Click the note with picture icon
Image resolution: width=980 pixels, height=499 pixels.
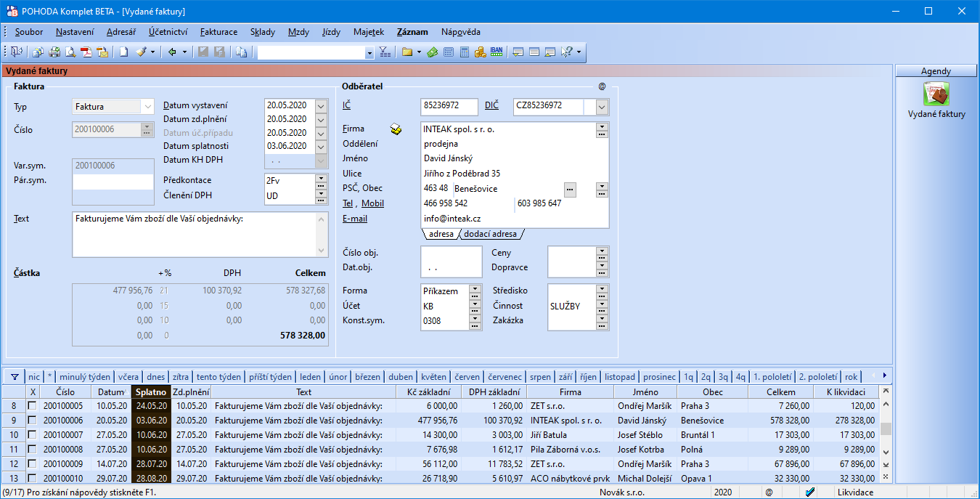click(550, 52)
